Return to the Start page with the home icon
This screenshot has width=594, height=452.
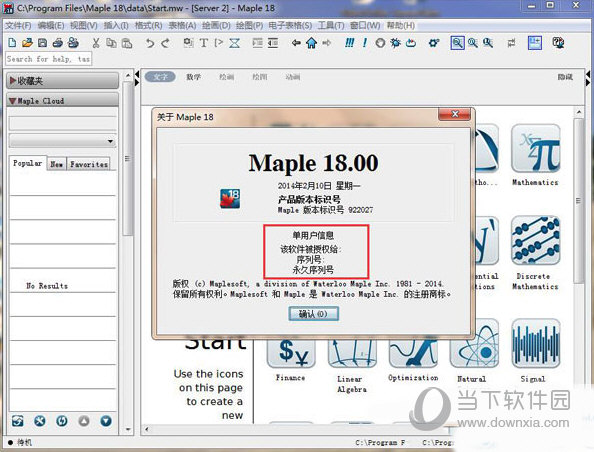pyautogui.click(x=311, y=43)
